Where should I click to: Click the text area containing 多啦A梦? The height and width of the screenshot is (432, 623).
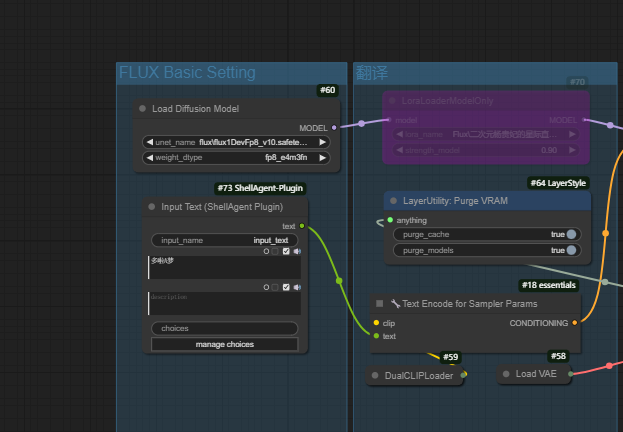pyautogui.click(x=224, y=267)
